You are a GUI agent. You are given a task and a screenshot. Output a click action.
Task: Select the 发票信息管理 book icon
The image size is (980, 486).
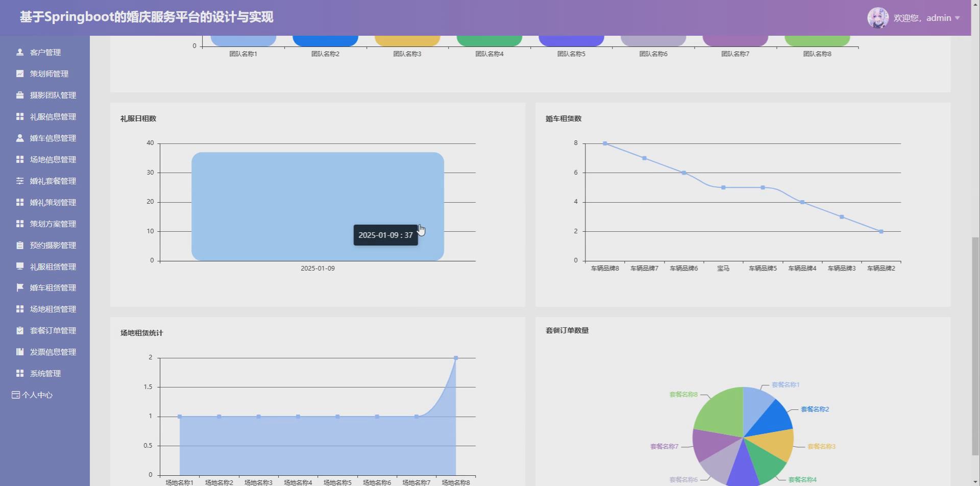(x=20, y=352)
